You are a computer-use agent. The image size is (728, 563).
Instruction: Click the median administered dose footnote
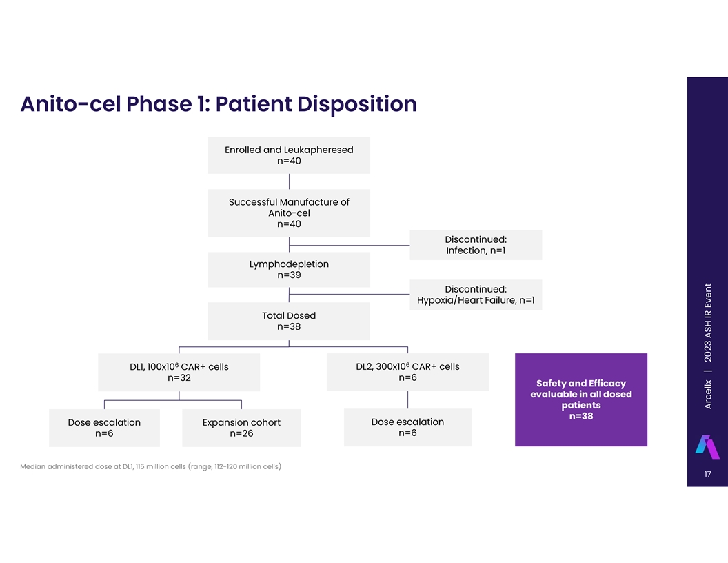pyautogui.click(x=150, y=466)
